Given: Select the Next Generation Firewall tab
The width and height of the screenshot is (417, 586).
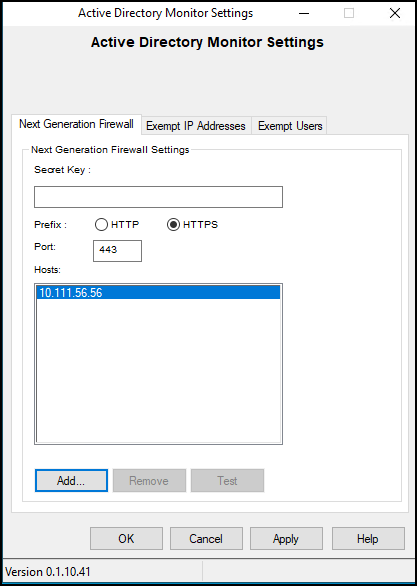Looking at the screenshot, I should (76, 124).
